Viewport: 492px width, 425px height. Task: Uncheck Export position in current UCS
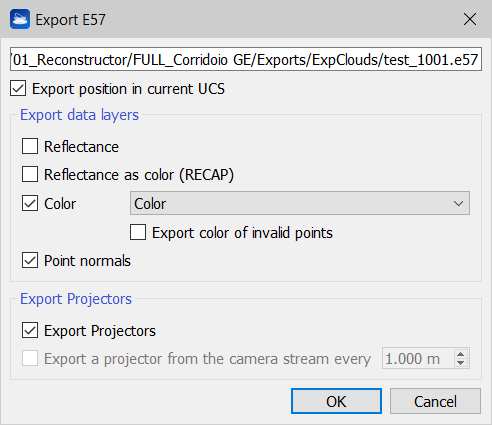[x=18, y=89]
